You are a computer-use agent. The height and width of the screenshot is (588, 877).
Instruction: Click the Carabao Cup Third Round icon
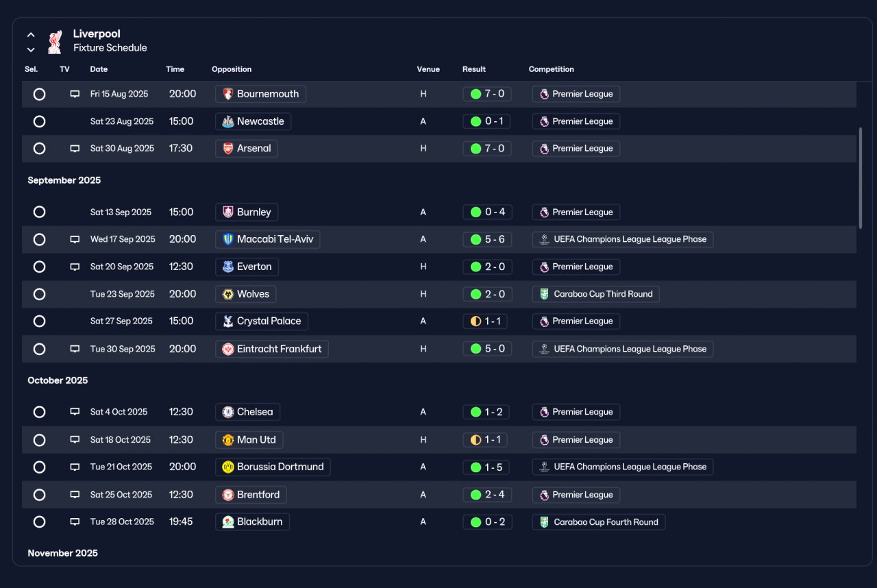[x=544, y=294]
